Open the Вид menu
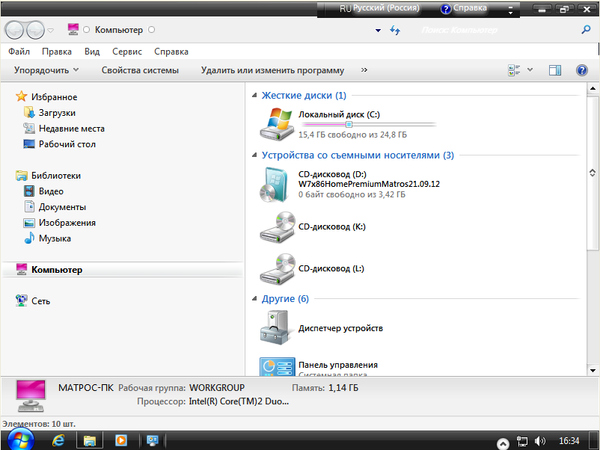 (x=92, y=50)
